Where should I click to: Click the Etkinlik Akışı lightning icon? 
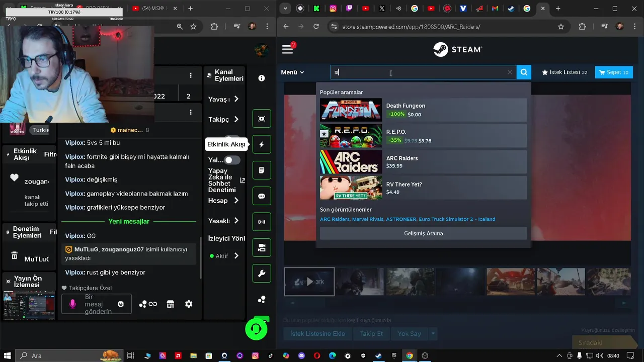coord(262,144)
